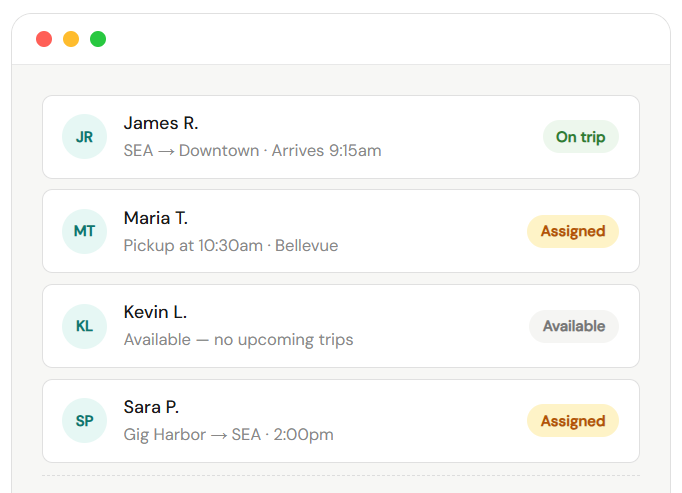Open the Pickup at 10:30am Bellevue details
Viewport: 682px width, 493px height.
click(231, 246)
